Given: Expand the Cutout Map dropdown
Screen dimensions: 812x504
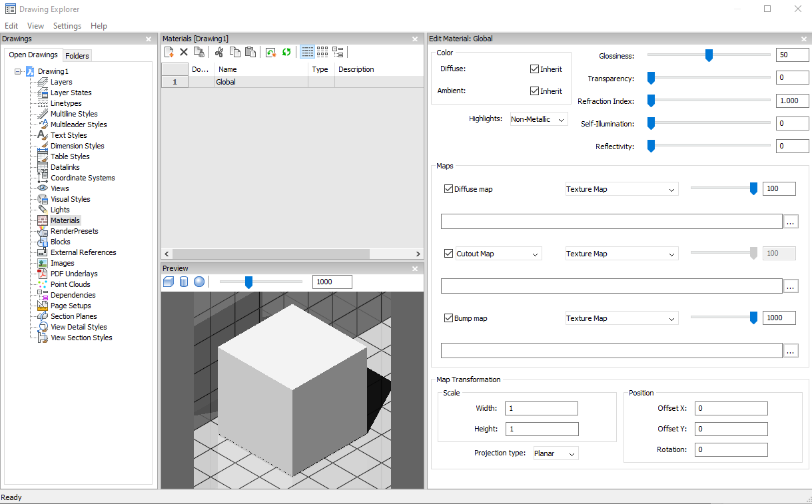Looking at the screenshot, I should coord(498,254).
